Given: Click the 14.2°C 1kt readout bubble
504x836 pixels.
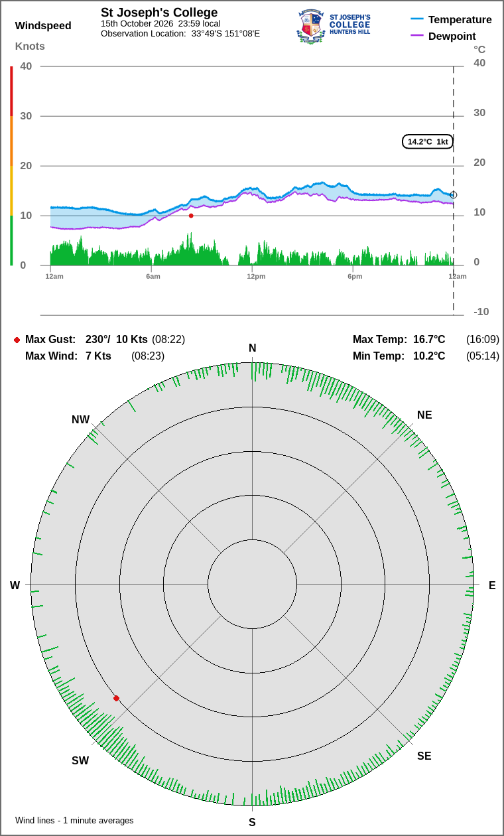Looking at the screenshot, I should (428, 141).
